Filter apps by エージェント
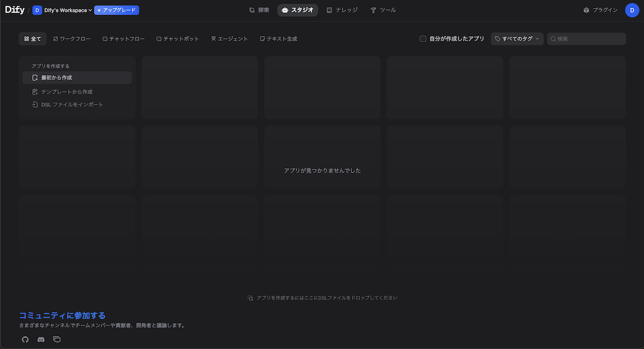This screenshot has width=644, height=349. point(229,39)
